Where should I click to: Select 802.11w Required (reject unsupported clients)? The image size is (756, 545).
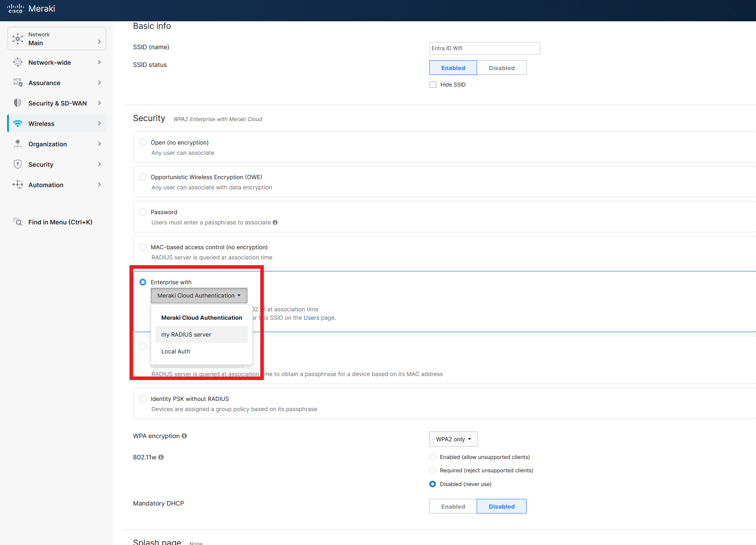(x=433, y=471)
